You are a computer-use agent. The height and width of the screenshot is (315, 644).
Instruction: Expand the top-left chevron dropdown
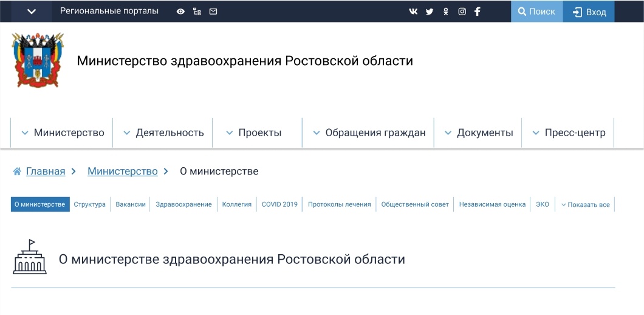point(32,12)
